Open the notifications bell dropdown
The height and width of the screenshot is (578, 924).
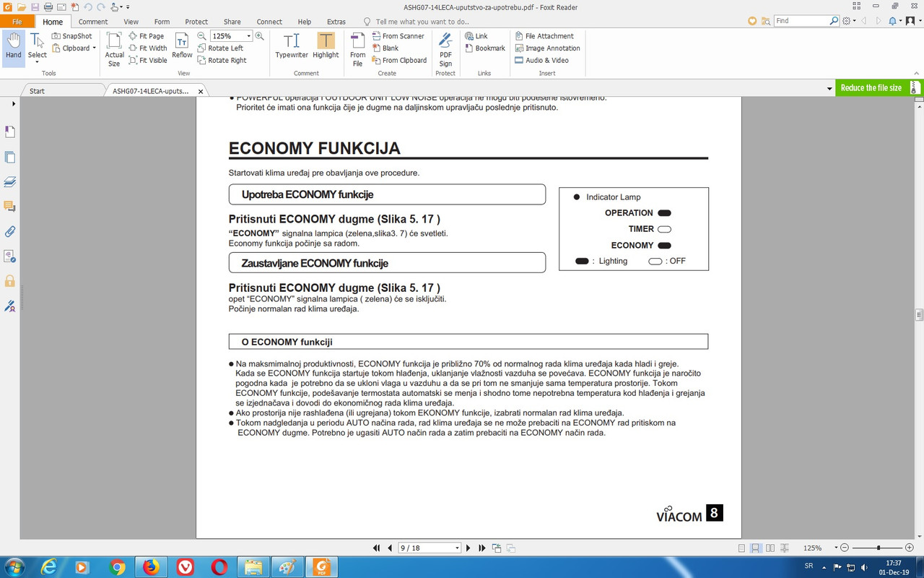click(896, 21)
